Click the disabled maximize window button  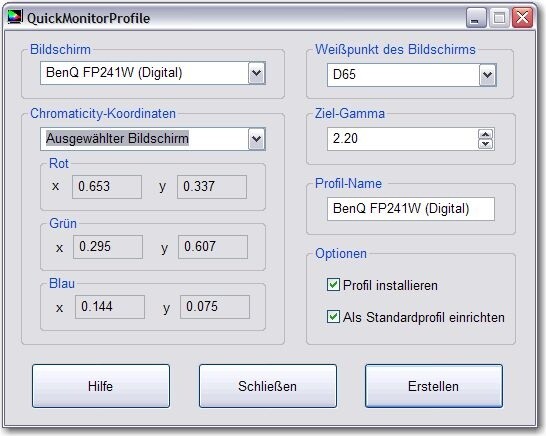(x=499, y=17)
